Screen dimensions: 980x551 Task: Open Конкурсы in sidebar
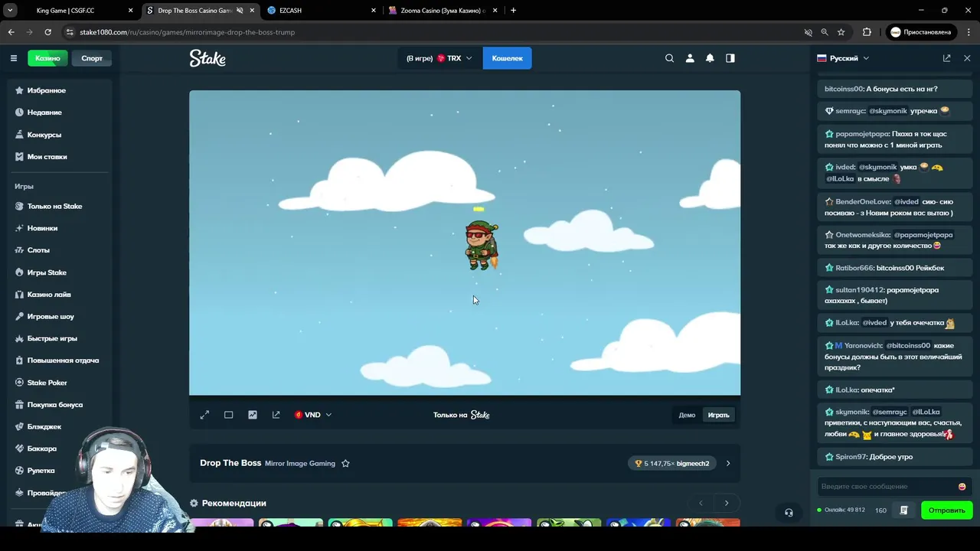tap(44, 135)
